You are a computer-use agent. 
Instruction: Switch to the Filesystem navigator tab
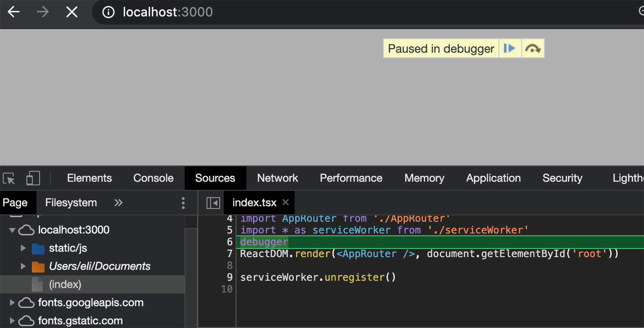(x=71, y=203)
